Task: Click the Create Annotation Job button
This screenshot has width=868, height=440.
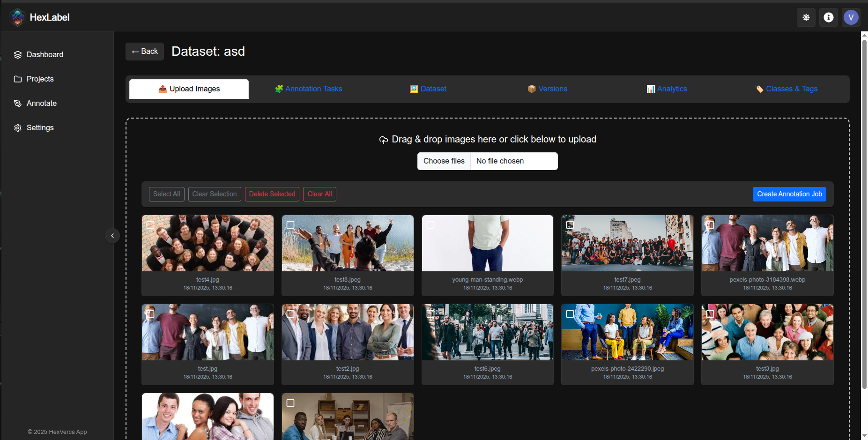Action: pyautogui.click(x=789, y=194)
